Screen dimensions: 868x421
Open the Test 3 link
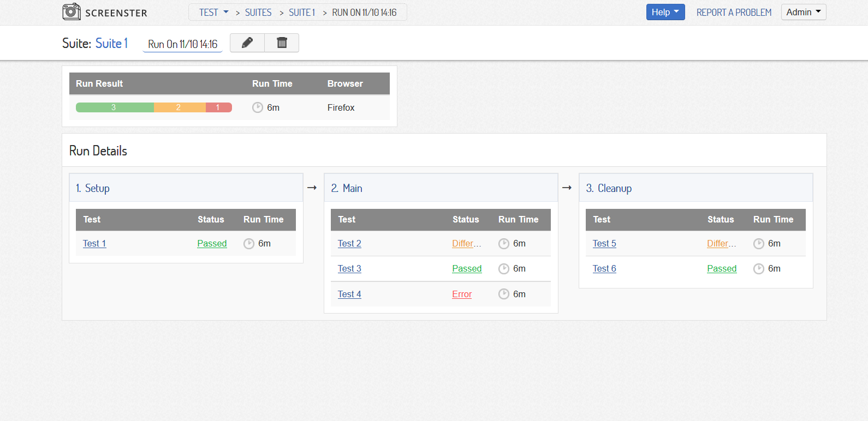click(349, 269)
